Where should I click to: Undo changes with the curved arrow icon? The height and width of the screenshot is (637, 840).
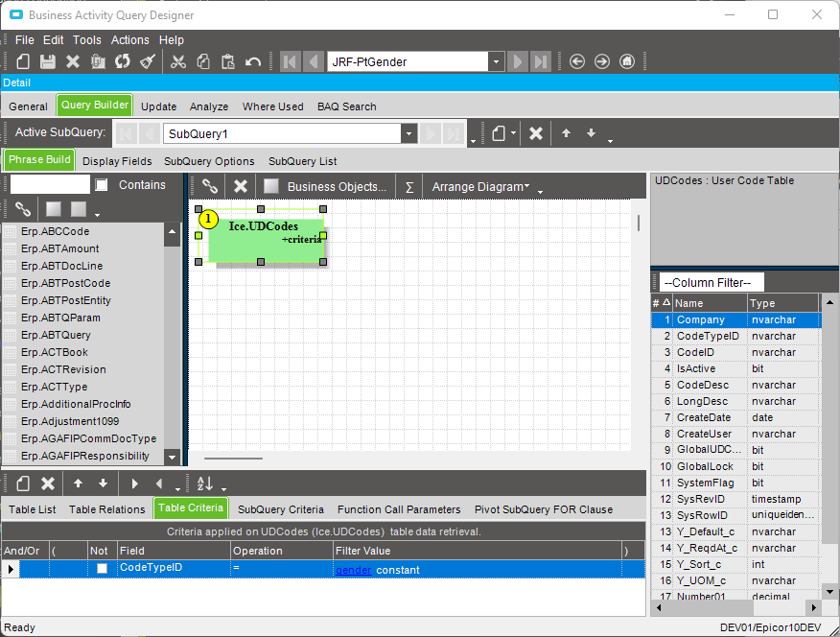coord(253,61)
